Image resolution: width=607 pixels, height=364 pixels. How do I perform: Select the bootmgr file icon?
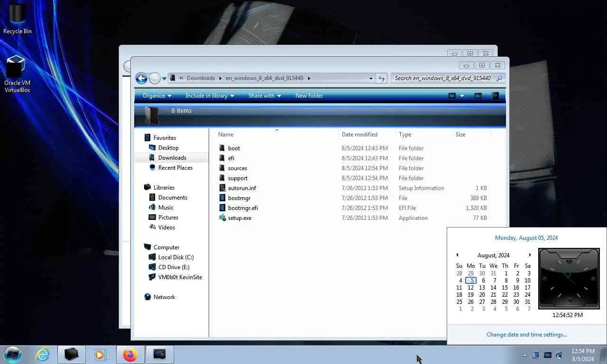[222, 198]
